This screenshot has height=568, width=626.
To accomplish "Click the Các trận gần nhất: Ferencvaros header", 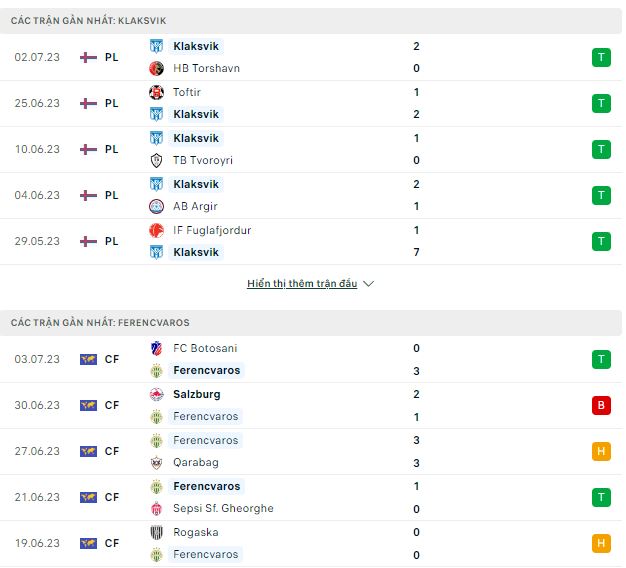I will (311, 323).
